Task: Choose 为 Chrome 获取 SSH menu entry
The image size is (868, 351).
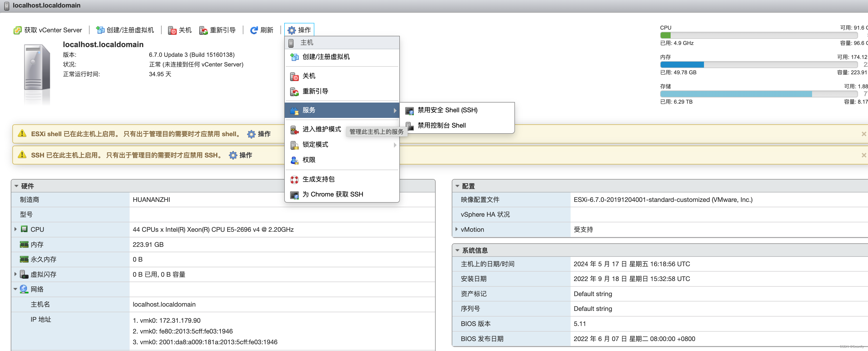Action: point(332,194)
